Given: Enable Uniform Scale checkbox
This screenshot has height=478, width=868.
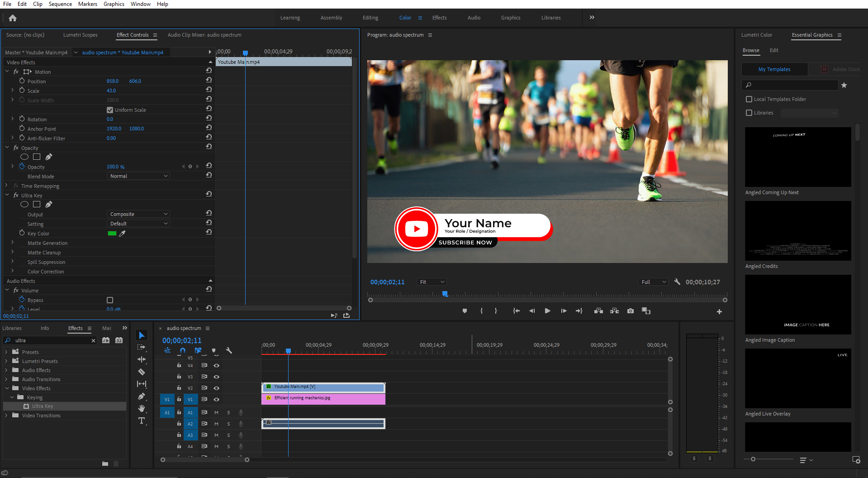Looking at the screenshot, I should pos(109,110).
